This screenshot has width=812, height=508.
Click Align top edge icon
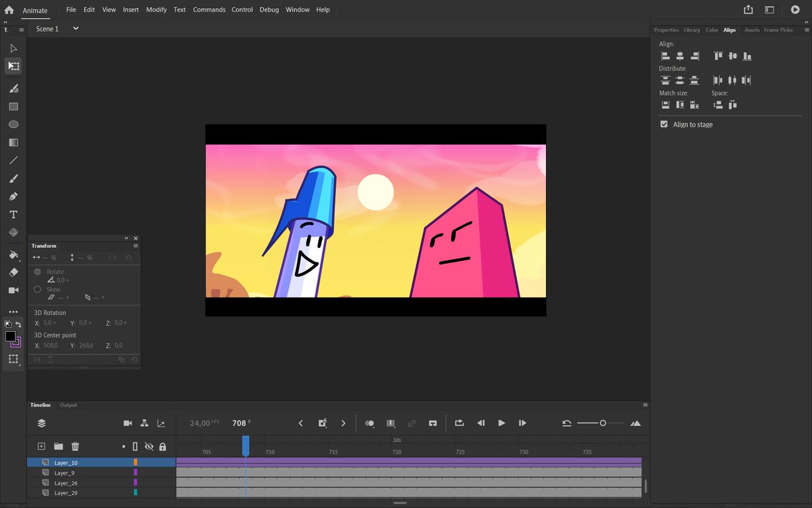pos(718,56)
